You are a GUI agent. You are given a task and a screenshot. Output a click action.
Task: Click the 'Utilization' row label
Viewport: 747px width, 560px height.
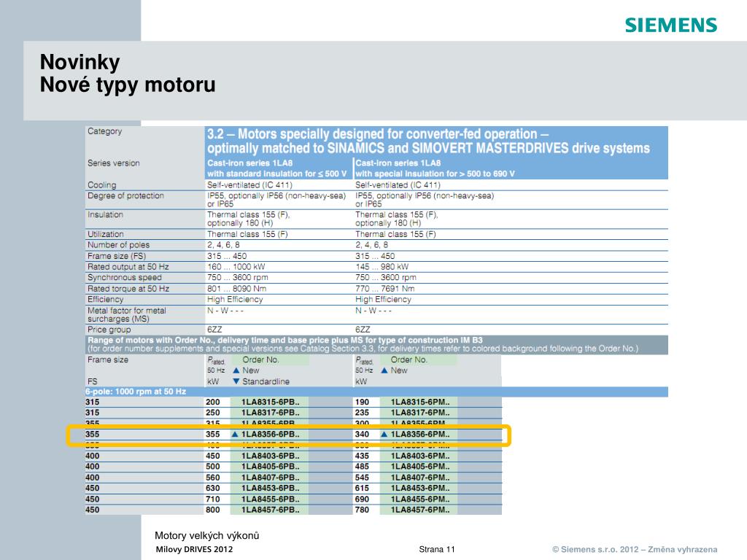pos(105,234)
